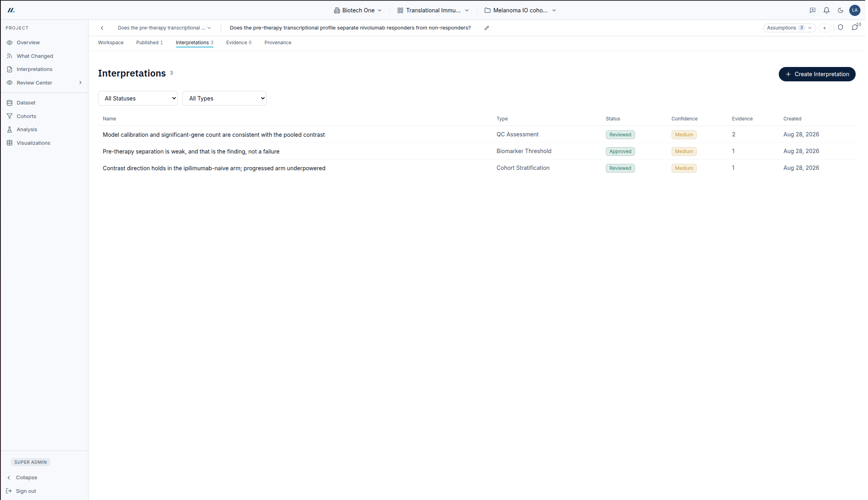Switch to the Evidence tab

pos(239,43)
